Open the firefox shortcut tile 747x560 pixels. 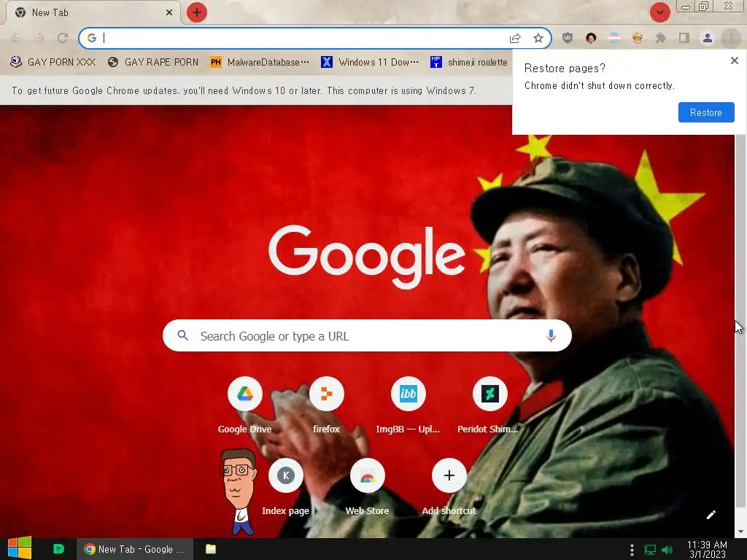click(326, 405)
